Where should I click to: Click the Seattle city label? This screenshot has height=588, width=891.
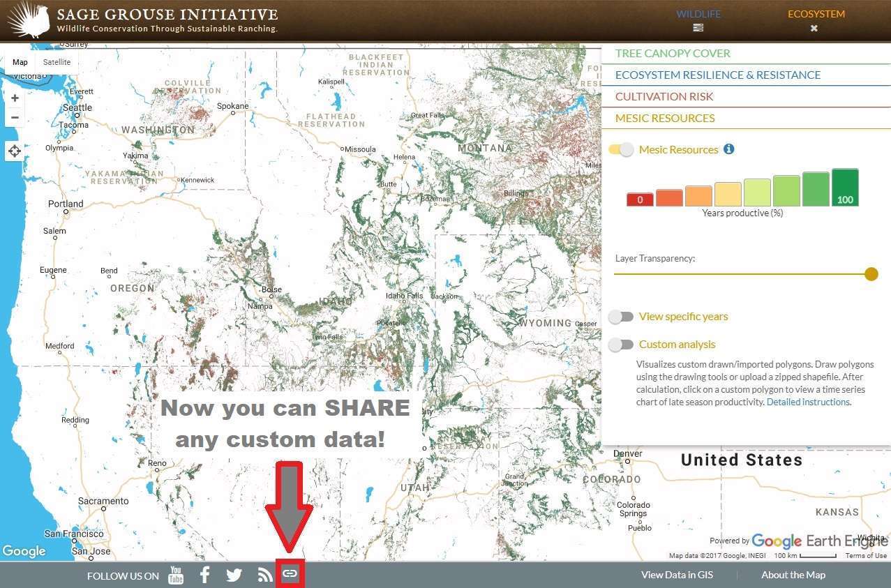click(x=77, y=108)
